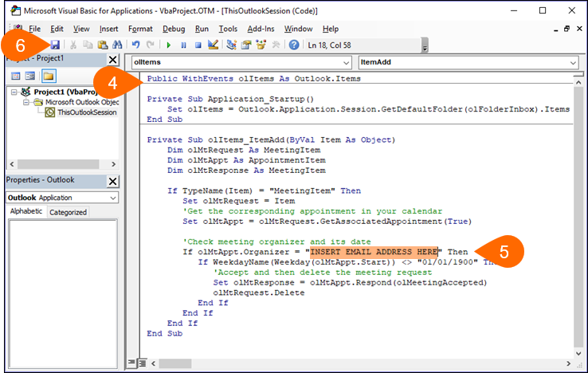
Task: Collapse the Project1 (VbaProject) tree node
Action: tap(14, 92)
